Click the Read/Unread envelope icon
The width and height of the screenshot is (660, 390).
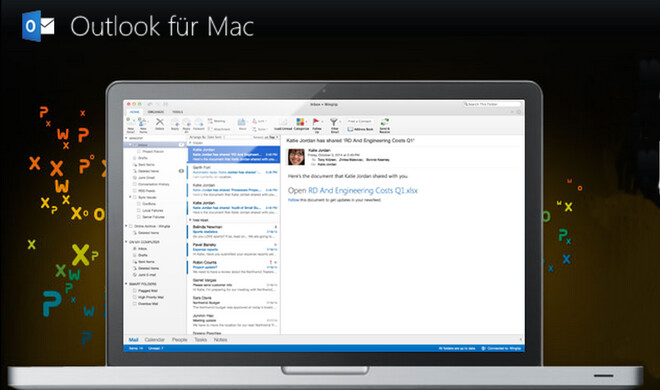[x=283, y=122]
